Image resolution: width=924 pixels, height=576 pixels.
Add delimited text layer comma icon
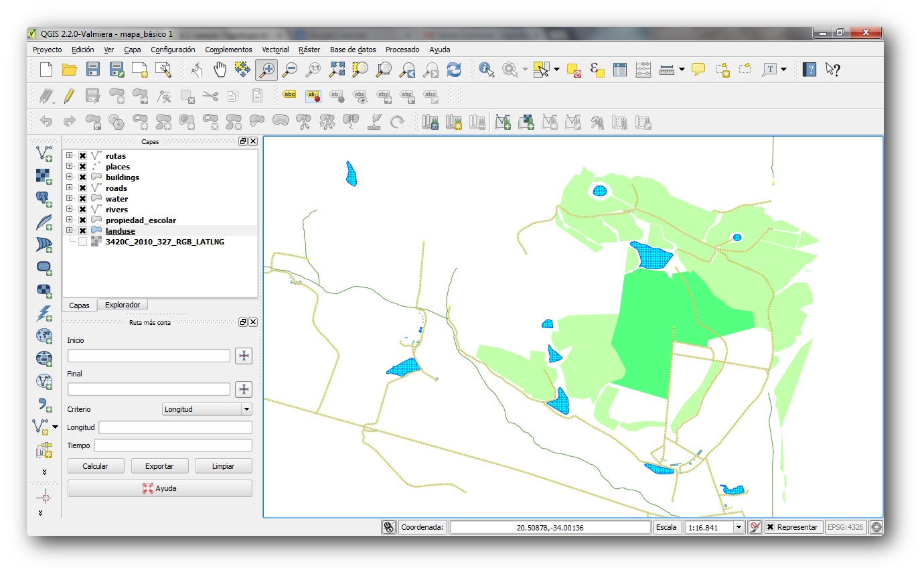(44, 404)
